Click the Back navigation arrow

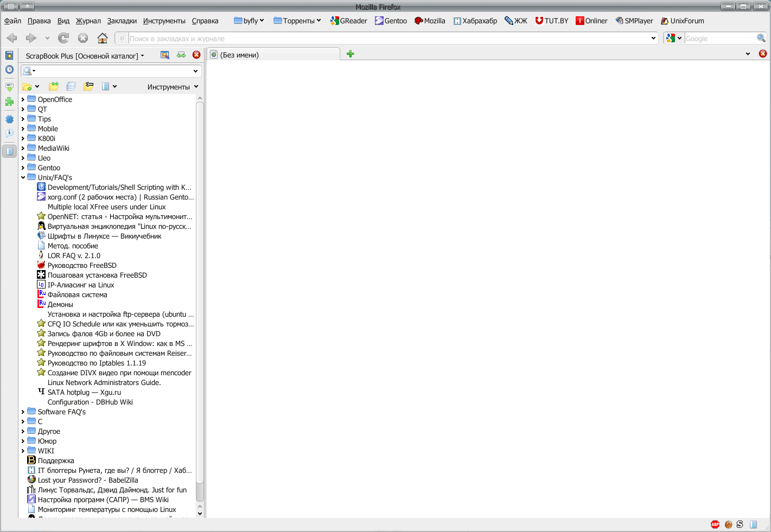12,38
